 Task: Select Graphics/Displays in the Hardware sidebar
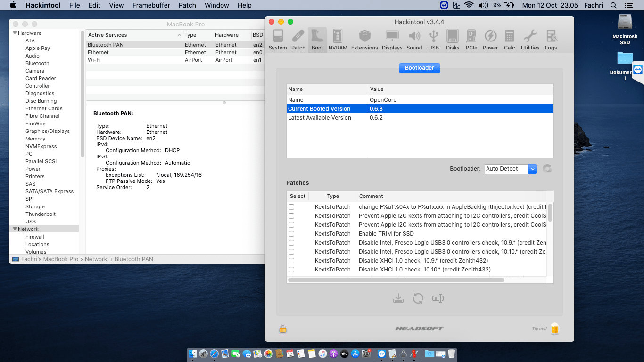click(48, 131)
